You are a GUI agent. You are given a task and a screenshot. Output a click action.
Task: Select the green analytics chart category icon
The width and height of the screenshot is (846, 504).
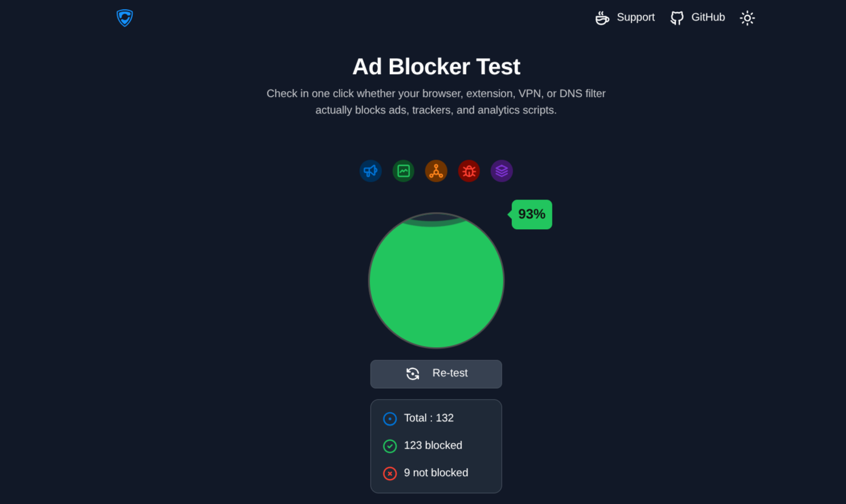(404, 171)
